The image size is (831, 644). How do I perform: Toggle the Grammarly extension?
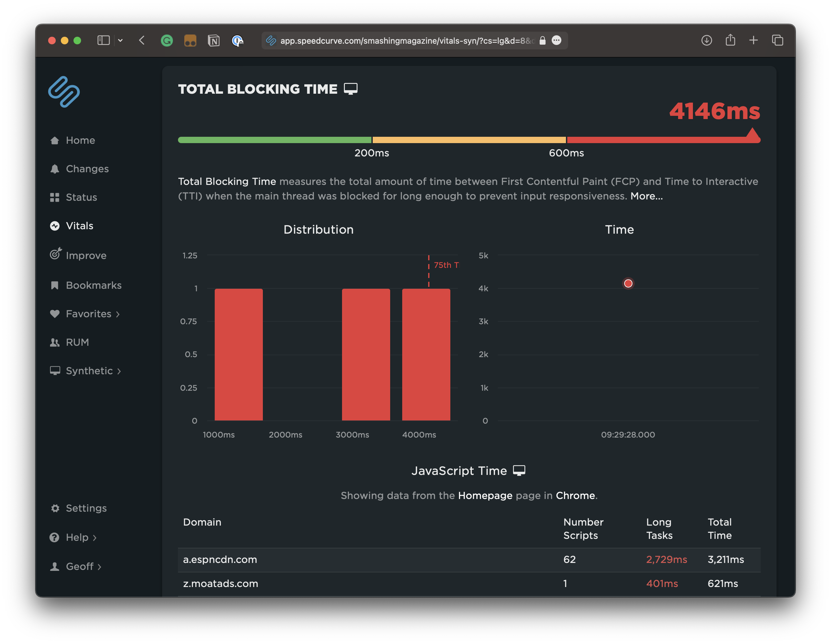167,40
